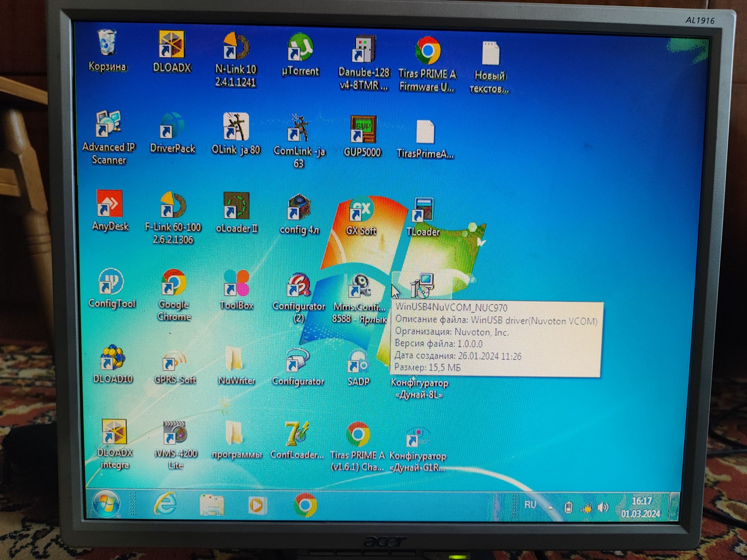The height and width of the screenshot is (560, 747).
Task: Select Danube-128 v4-8TMR shortcut
Action: tap(364, 63)
